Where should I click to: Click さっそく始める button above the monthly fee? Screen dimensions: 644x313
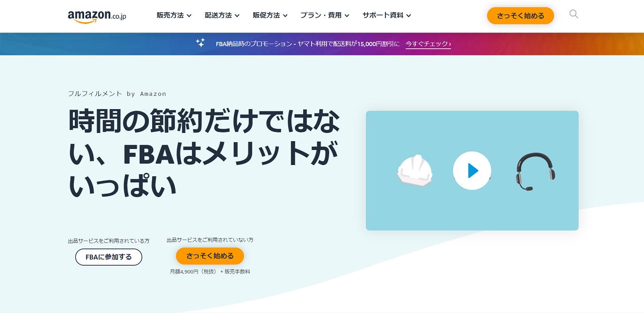click(209, 256)
